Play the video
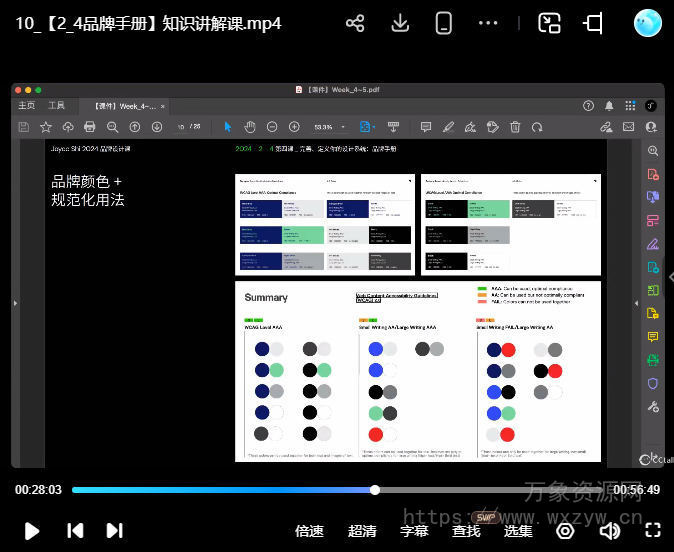This screenshot has width=674, height=552. (31, 531)
